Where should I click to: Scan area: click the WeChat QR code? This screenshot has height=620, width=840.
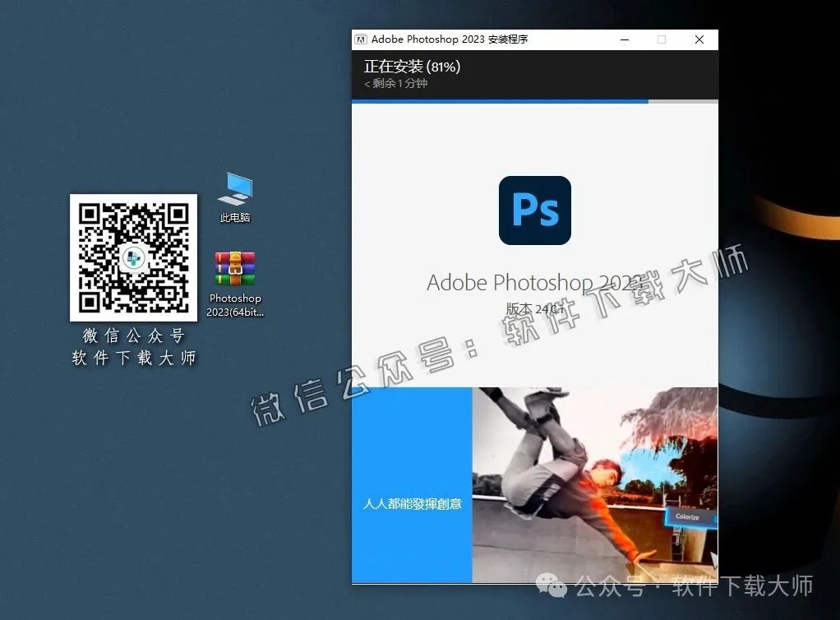(x=133, y=257)
